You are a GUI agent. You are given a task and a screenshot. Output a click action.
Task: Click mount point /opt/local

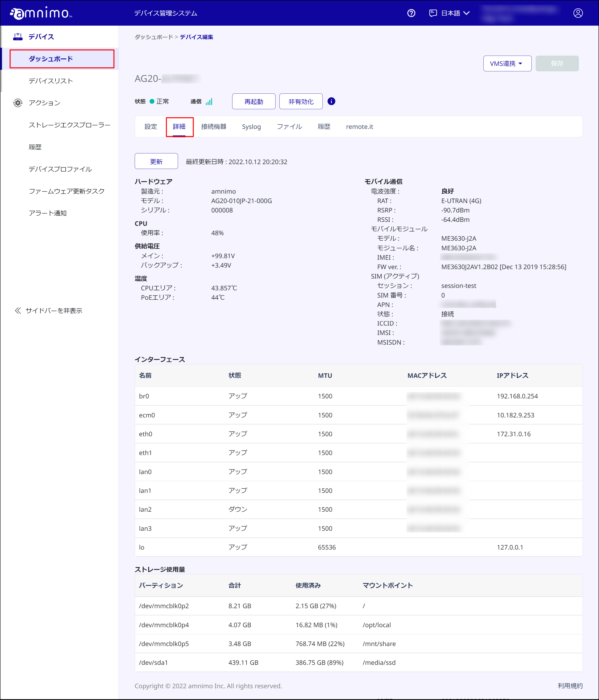[x=376, y=625]
